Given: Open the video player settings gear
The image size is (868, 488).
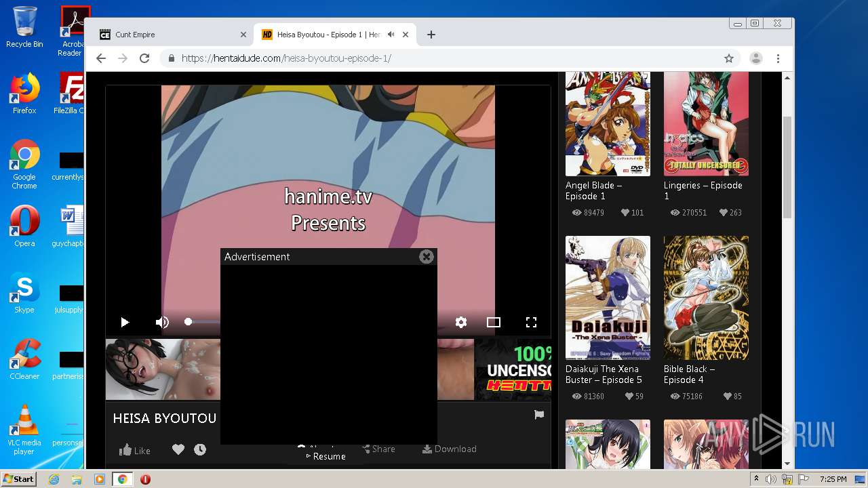Looking at the screenshot, I should [461, 322].
